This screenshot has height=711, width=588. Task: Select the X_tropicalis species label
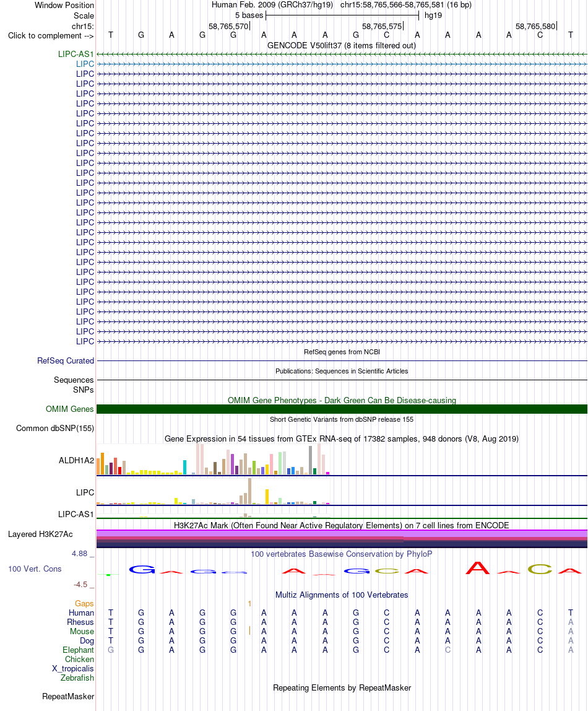(x=73, y=668)
